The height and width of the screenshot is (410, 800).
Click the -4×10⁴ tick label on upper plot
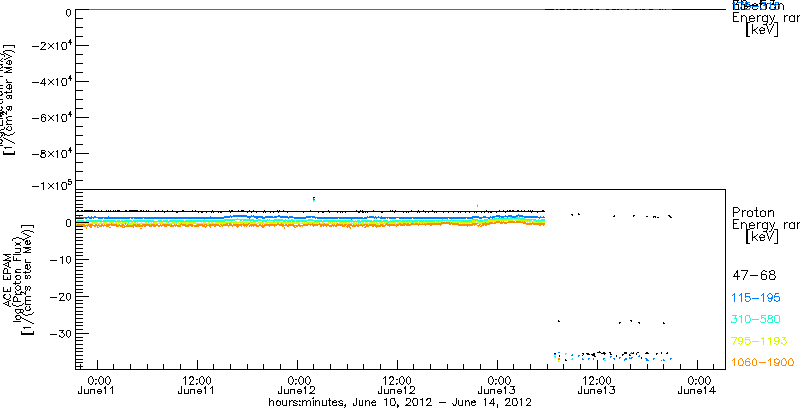tap(51, 82)
